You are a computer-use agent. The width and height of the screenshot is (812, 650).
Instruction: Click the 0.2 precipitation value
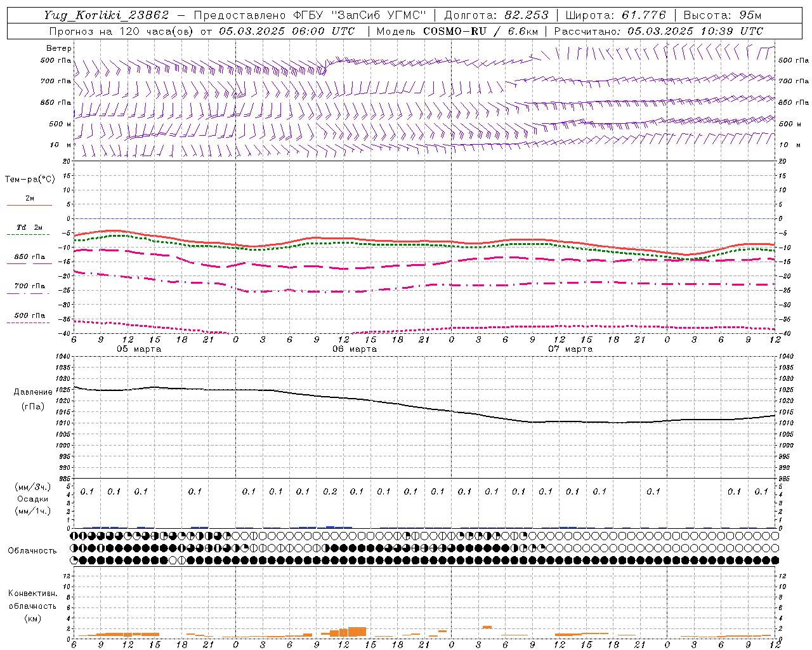coord(330,491)
